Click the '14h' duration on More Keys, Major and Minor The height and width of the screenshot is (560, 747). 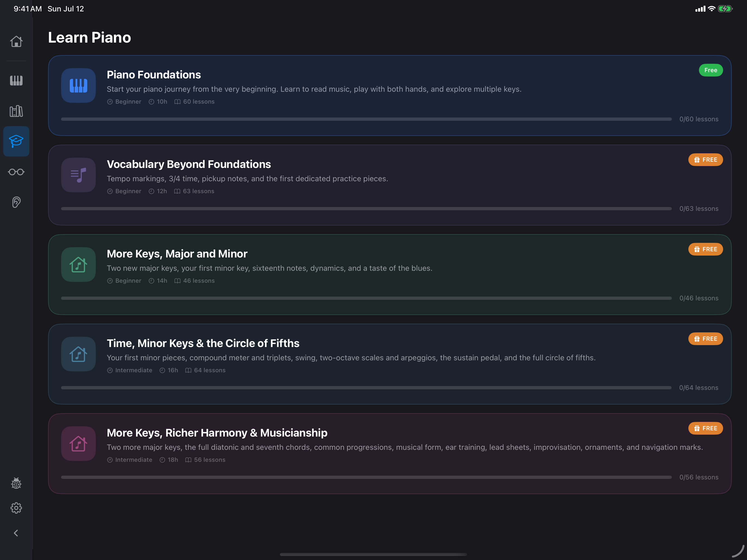pos(158,281)
